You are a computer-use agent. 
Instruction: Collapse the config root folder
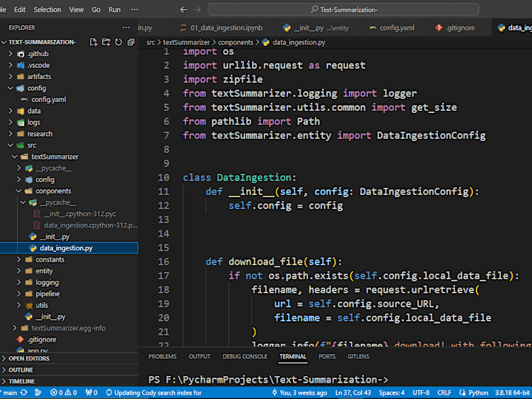pyautogui.click(x=37, y=88)
